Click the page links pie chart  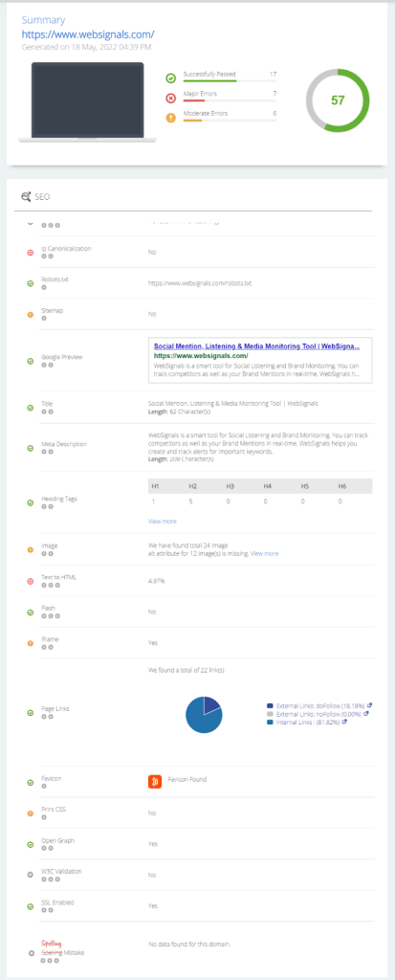tap(204, 714)
